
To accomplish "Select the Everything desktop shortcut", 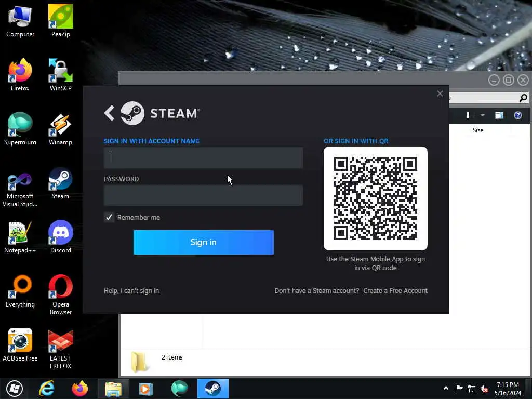I will (x=20, y=291).
